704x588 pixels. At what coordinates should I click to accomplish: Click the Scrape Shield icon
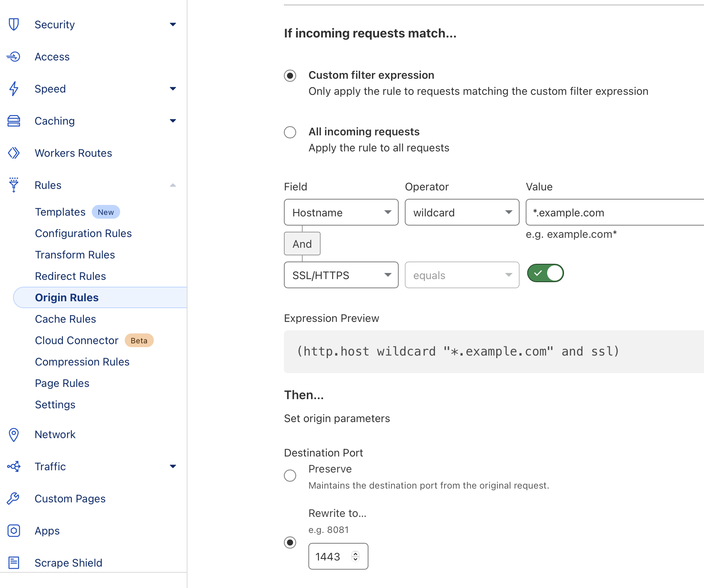14,562
